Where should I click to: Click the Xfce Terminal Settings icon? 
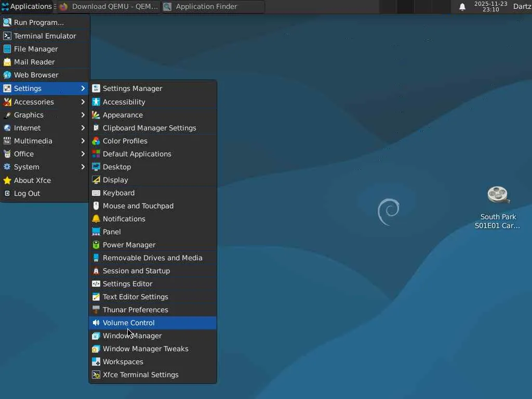96,375
